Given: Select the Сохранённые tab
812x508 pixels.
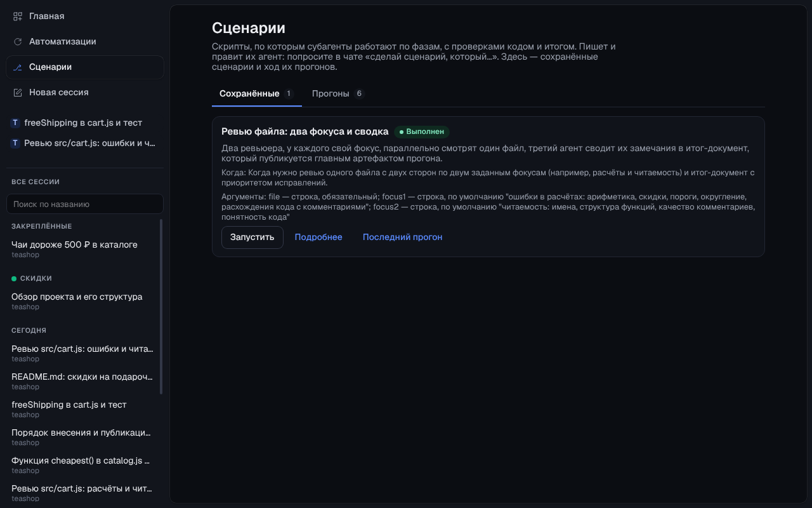Looking at the screenshot, I should [x=257, y=93].
